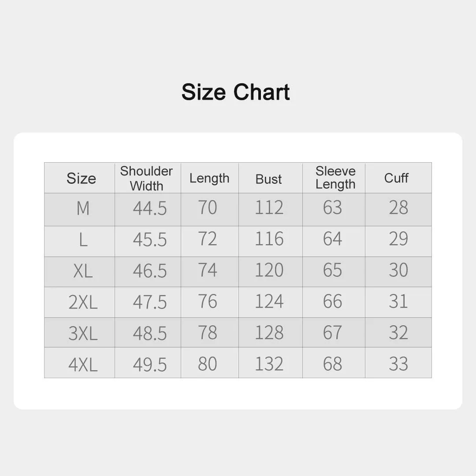Select the Cuff column header

click(396, 178)
